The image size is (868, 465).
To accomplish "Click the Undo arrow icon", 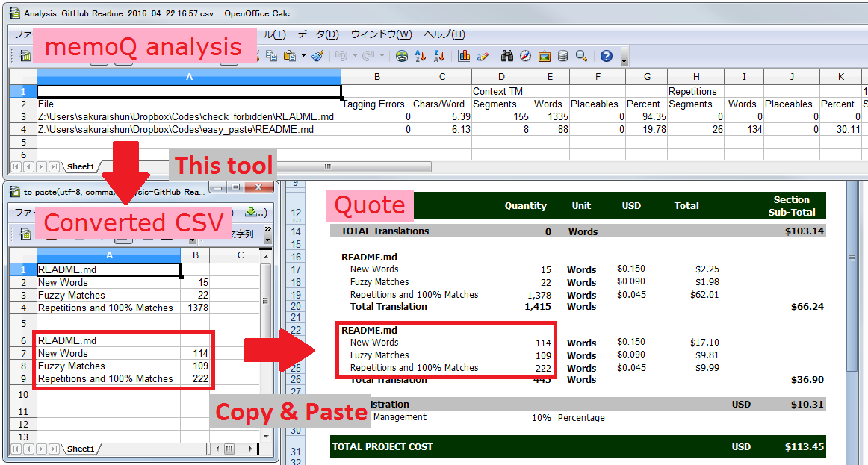I will [x=341, y=56].
